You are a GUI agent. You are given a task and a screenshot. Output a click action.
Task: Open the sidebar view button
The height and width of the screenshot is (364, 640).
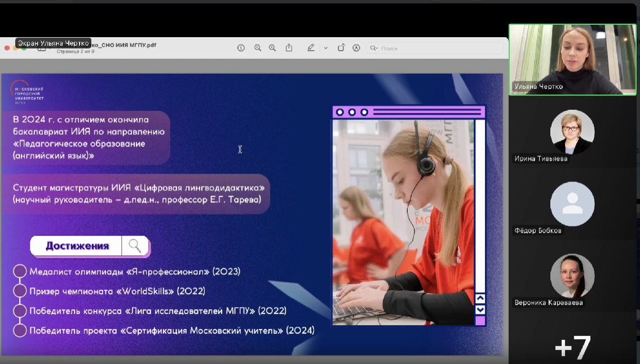[x=42, y=48]
